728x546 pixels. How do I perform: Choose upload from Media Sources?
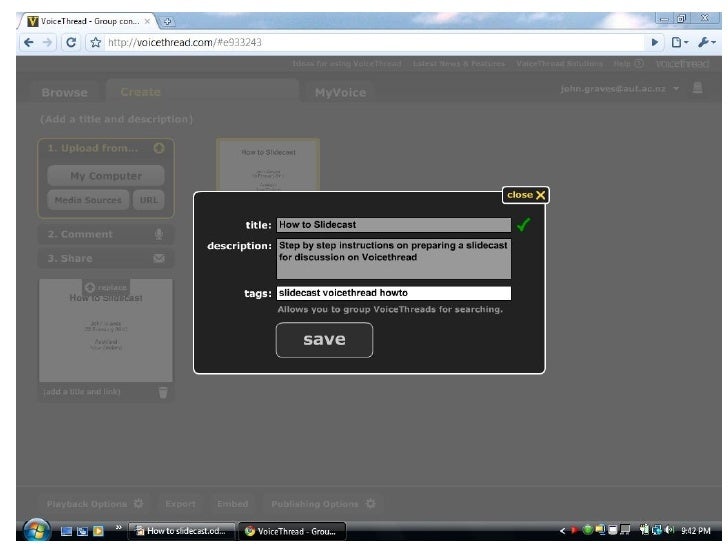tap(88, 200)
